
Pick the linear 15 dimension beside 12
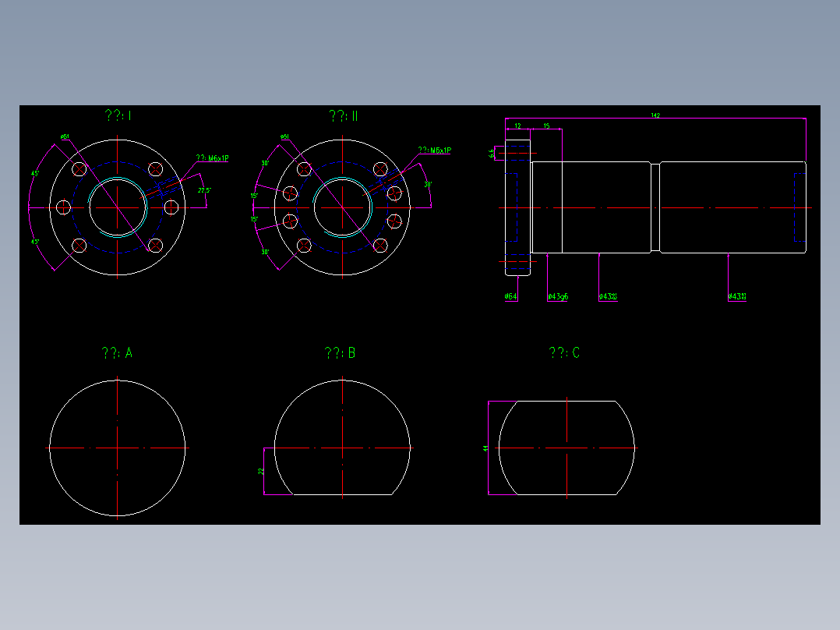click(546, 126)
